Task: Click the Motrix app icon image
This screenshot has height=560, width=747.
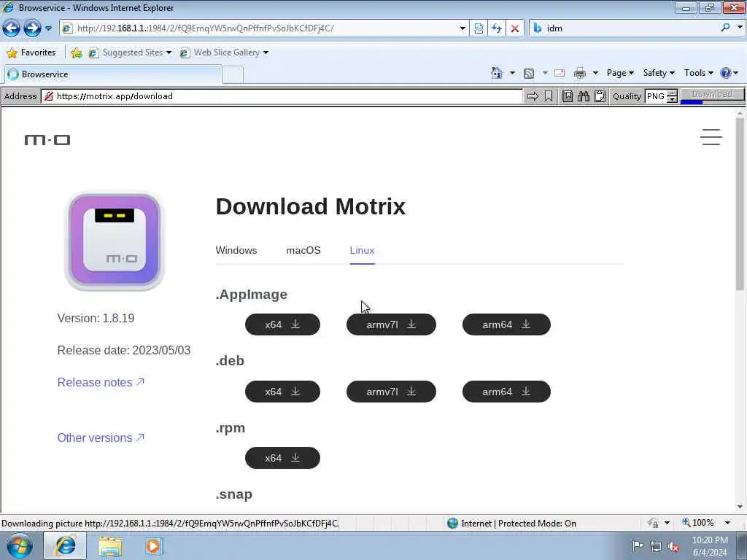Action: (115, 241)
